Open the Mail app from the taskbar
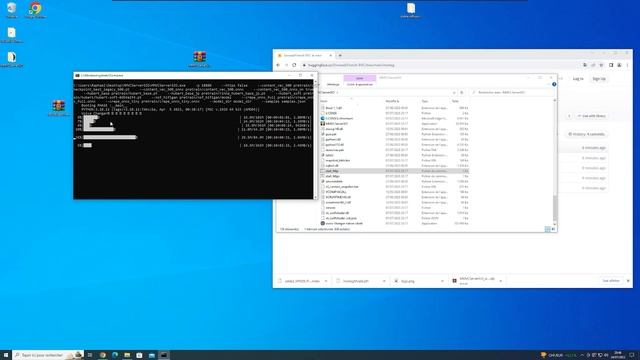The width and height of the screenshot is (640, 360). coord(152,355)
